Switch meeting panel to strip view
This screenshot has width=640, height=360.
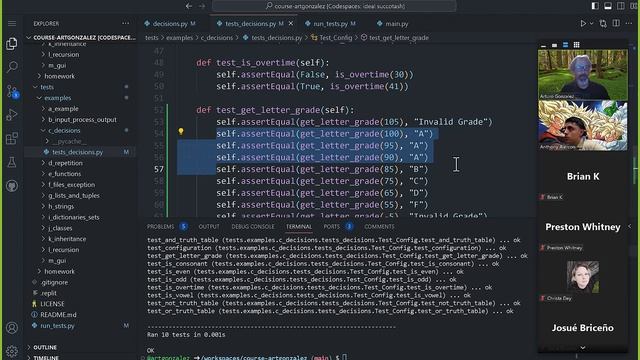pyautogui.click(x=565, y=44)
